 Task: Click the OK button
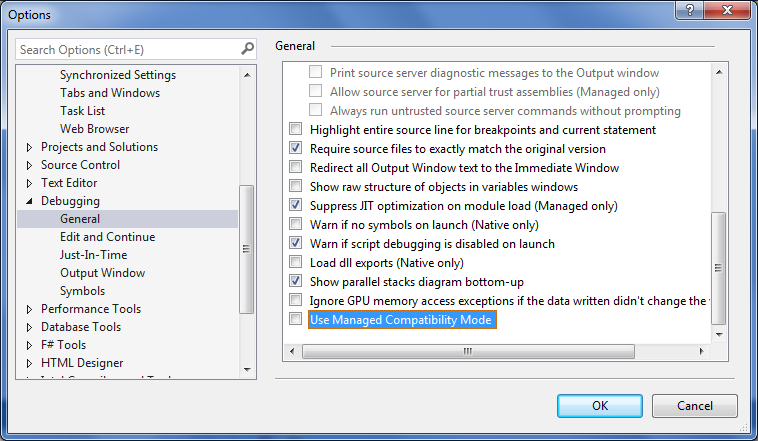(x=600, y=405)
